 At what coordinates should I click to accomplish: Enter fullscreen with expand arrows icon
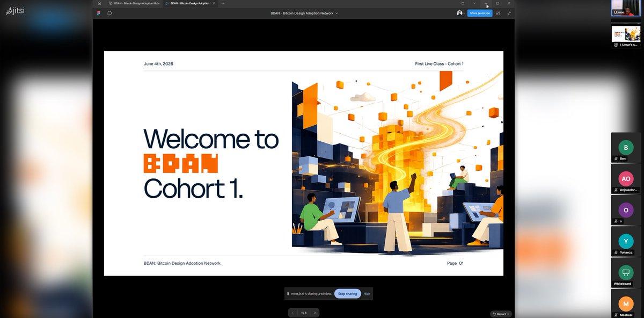point(509,13)
